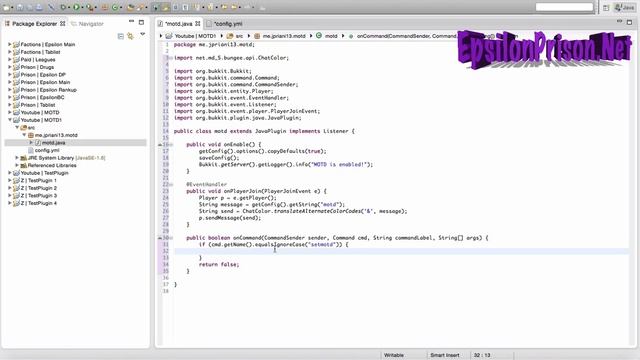Click the New Java Package icon
This screenshot has width=640, height=360.
pos(105,7)
